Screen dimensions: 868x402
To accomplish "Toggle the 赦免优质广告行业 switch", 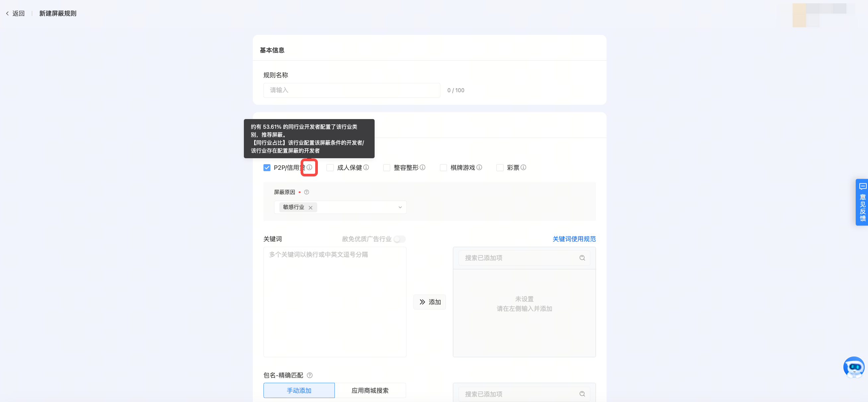I will click(399, 239).
